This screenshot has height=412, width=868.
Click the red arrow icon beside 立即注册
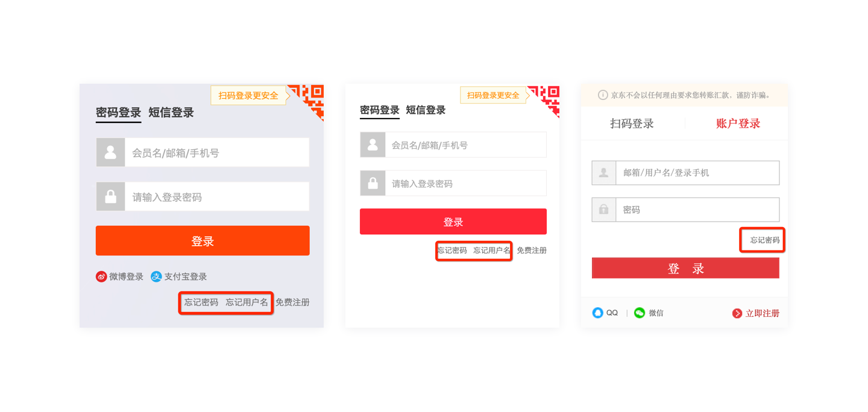[737, 313]
